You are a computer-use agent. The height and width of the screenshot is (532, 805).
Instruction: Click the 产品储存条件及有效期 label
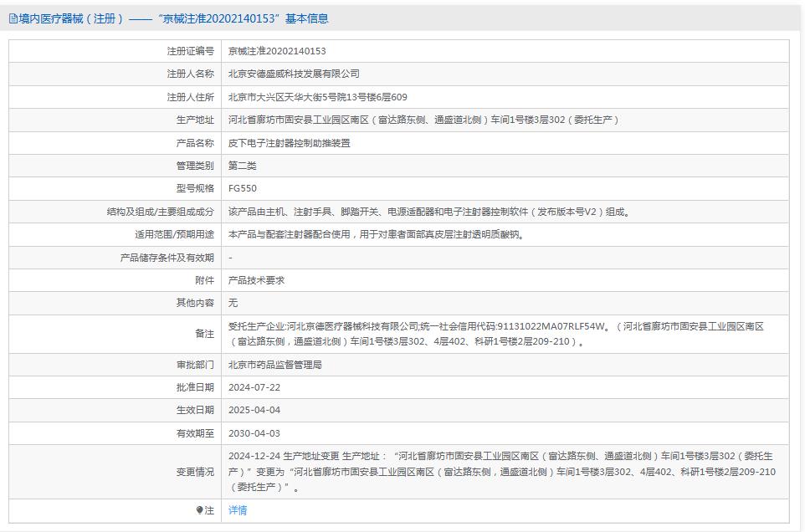click(x=167, y=258)
